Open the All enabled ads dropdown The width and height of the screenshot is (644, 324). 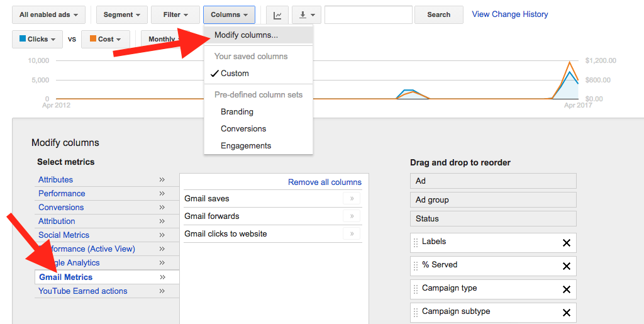pyautogui.click(x=48, y=15)
